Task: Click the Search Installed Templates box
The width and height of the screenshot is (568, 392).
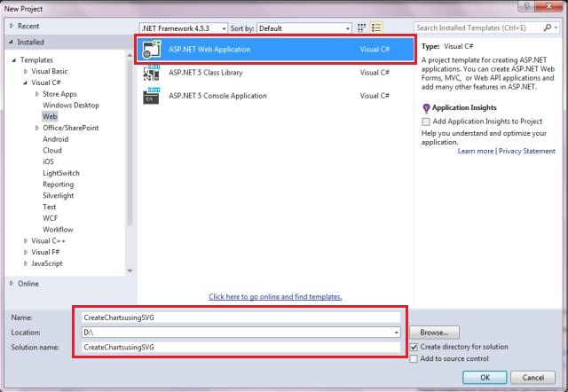Action: coord(478,27)
